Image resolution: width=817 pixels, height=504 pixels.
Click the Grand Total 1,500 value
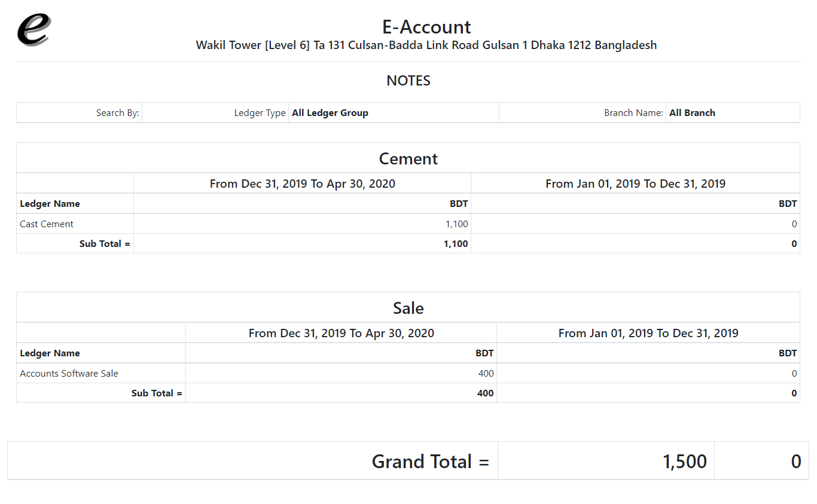pos(684,462)
